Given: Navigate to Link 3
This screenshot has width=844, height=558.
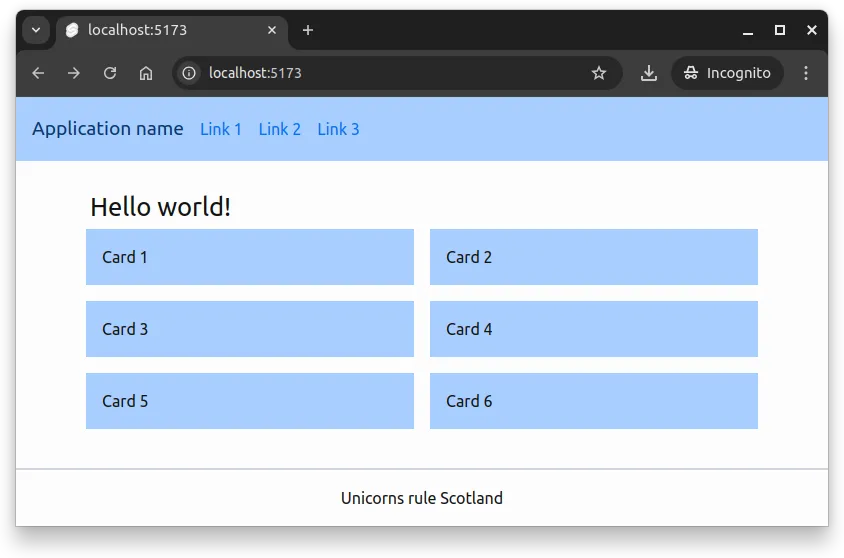Looking at the screenshot, I should pos(338,129).
